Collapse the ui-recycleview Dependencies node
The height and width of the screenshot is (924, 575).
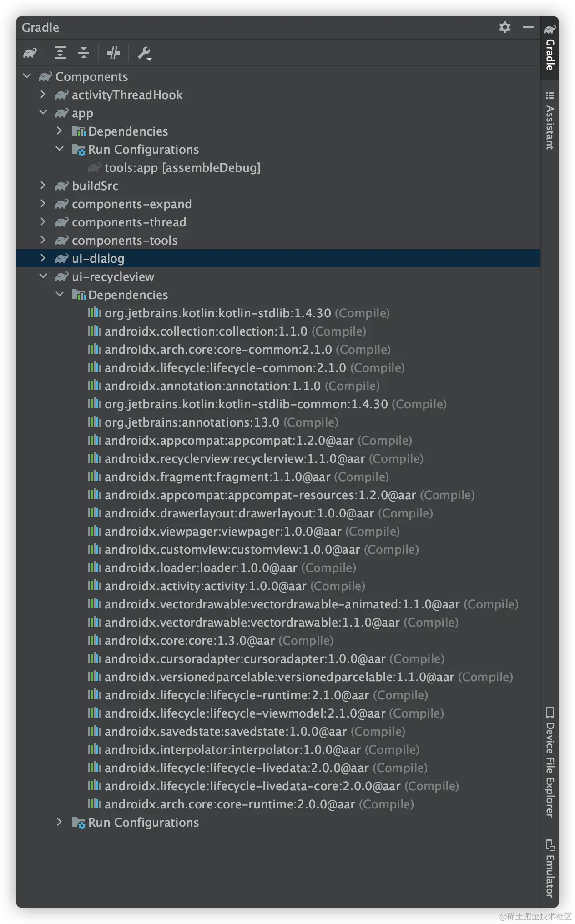(60, 295)
